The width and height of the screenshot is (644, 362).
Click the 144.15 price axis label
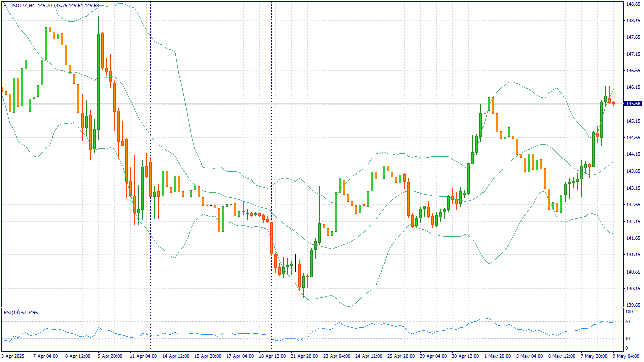632,154
